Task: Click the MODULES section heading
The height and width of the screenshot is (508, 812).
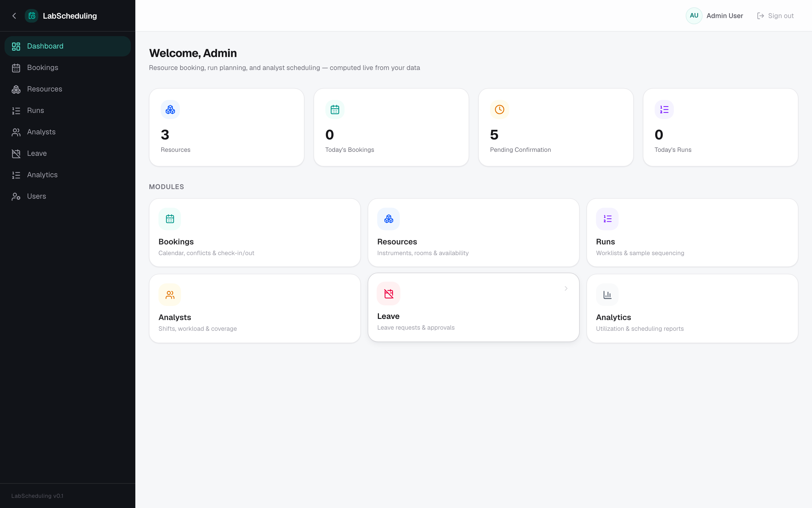Action: pyautogui.click(x=166, y=187)
